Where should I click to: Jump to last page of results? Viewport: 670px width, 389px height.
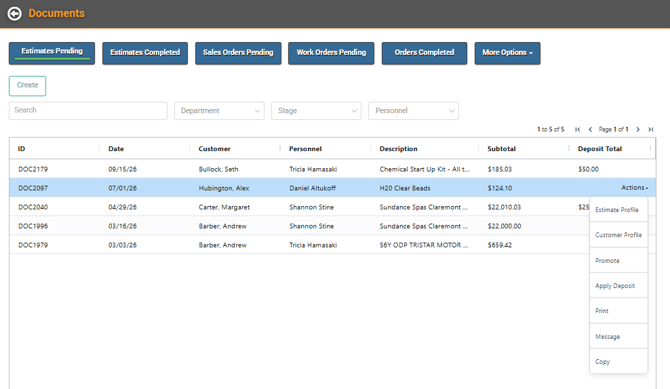[651, 130]
